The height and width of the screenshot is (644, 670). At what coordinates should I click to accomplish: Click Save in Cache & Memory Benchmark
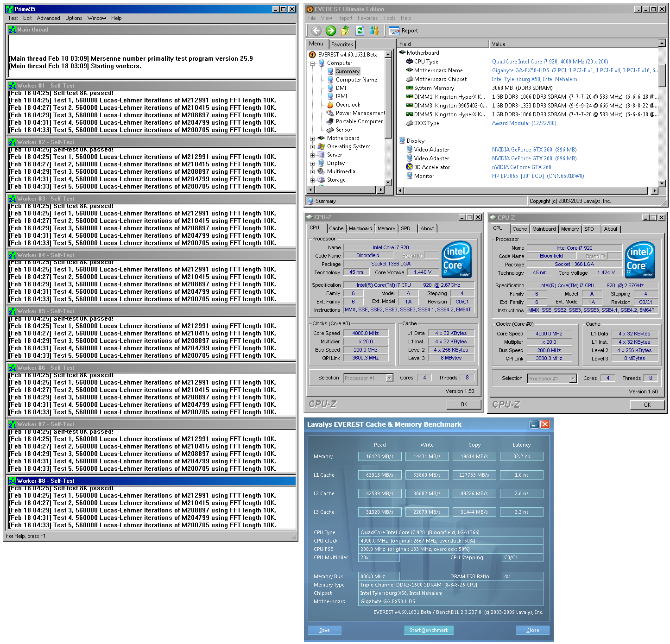(325, 630)
